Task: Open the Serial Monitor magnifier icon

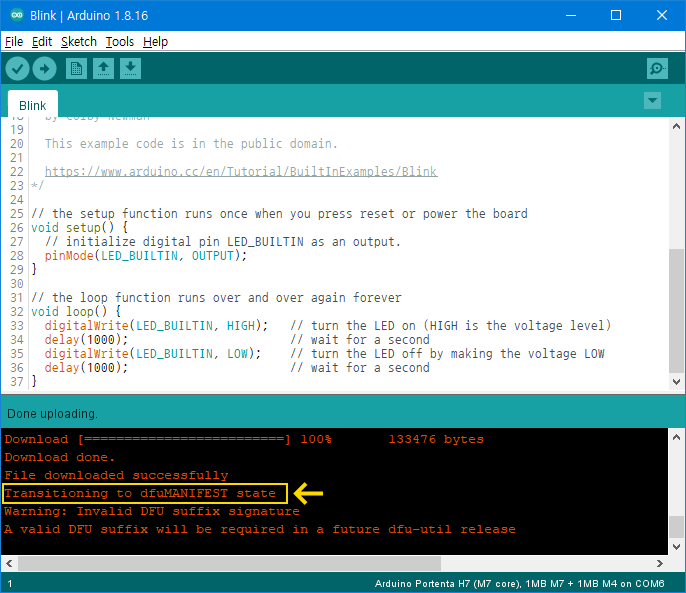Action: [x=657, y=69]
